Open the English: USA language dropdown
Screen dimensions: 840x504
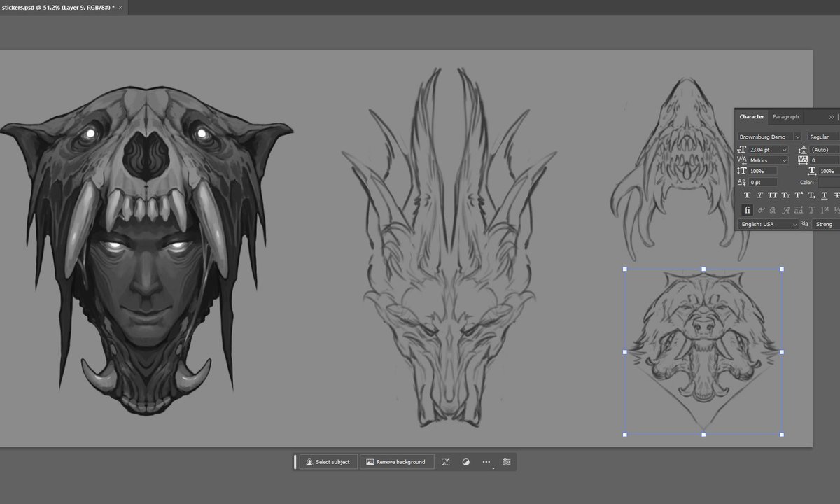768,224
